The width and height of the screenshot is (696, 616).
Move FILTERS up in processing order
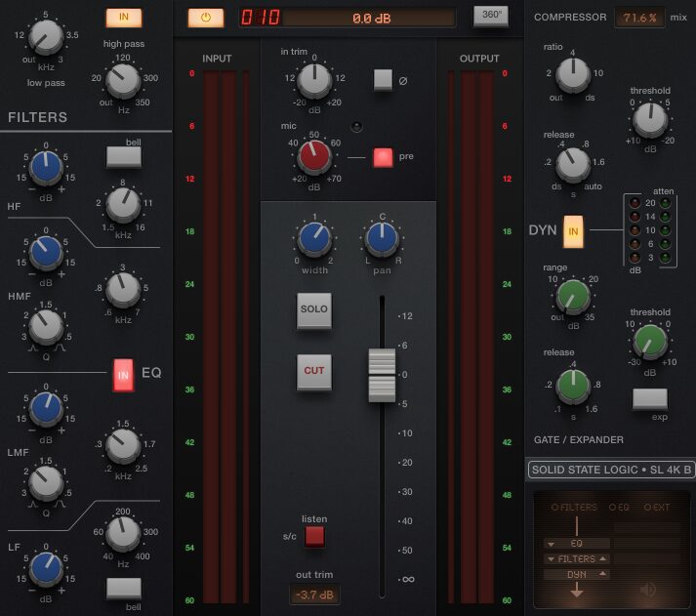tap(604, 558)
